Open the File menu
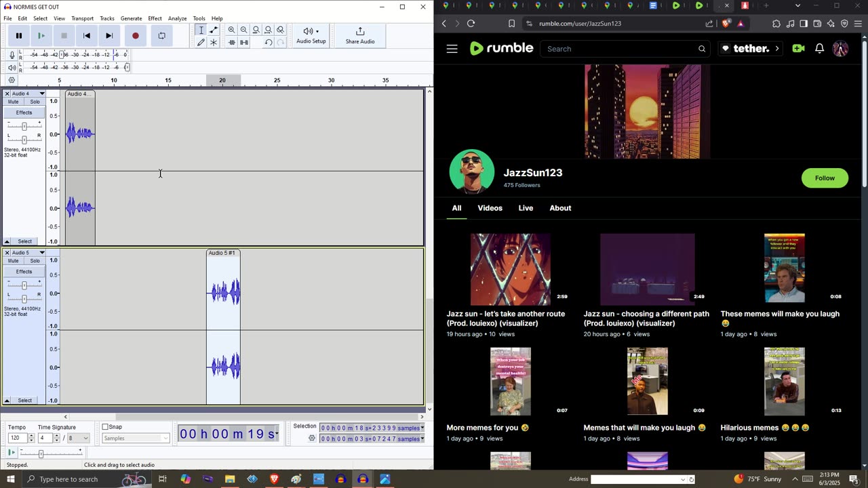This screenshot has height=488, width=868. click(7, 18)
